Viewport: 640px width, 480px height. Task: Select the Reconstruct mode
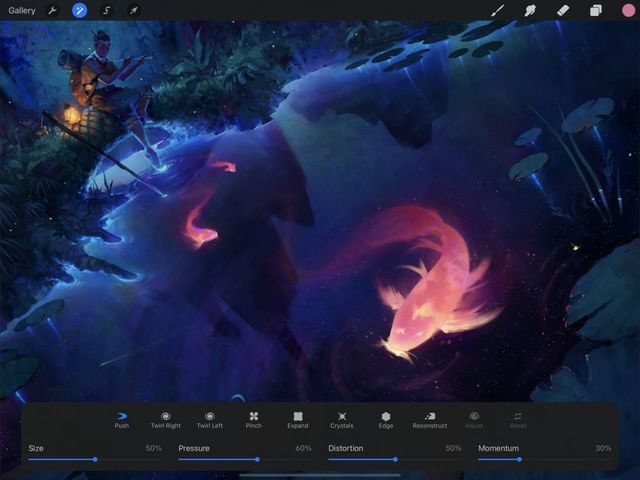[x=430, y=419]
